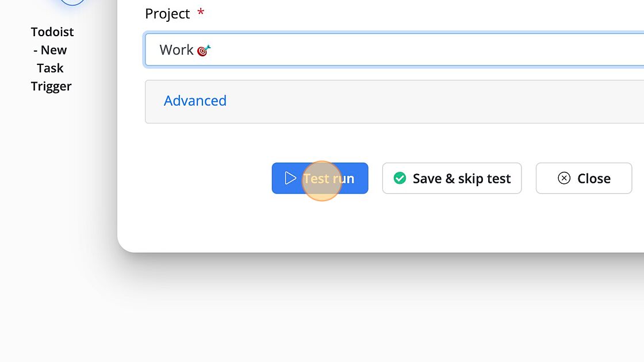Click the green checkmark icon beside Save
Screen dimensions: 644x362
(x=400, y=178)
